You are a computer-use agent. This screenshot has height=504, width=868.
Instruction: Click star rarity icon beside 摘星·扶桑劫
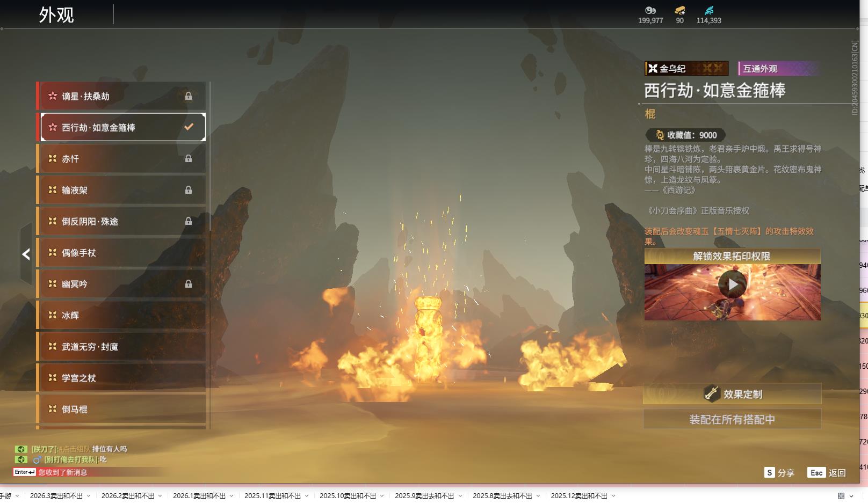[53, 96]
